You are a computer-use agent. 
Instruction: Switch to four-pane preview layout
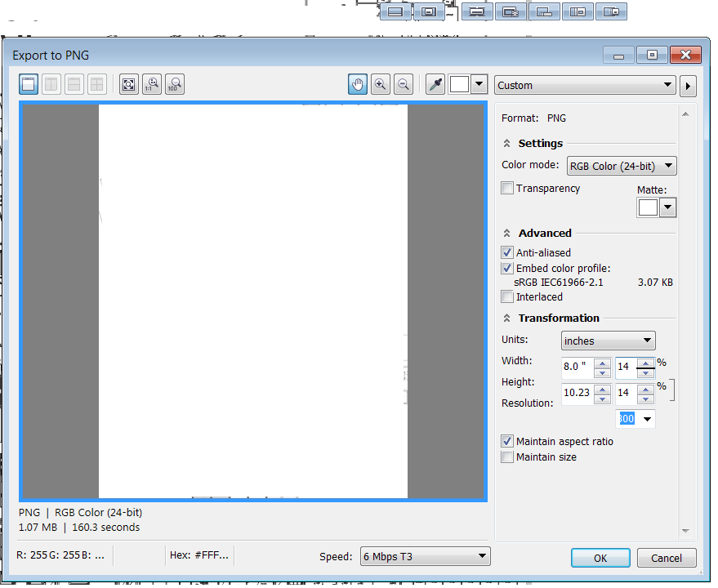[x=97, y=84]
